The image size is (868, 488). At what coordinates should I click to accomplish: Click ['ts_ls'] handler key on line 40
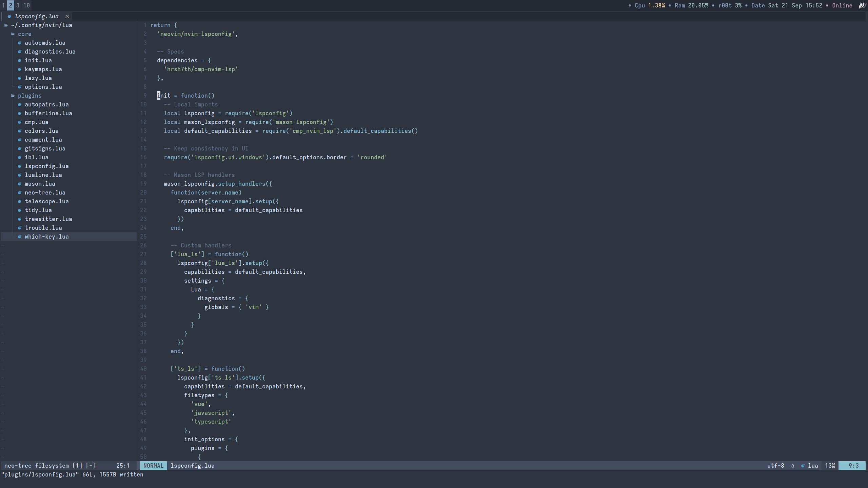coord(185,369)
